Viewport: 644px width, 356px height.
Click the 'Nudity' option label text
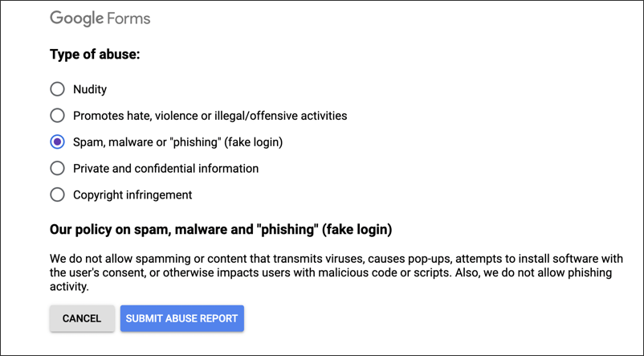tap(90, 89)
